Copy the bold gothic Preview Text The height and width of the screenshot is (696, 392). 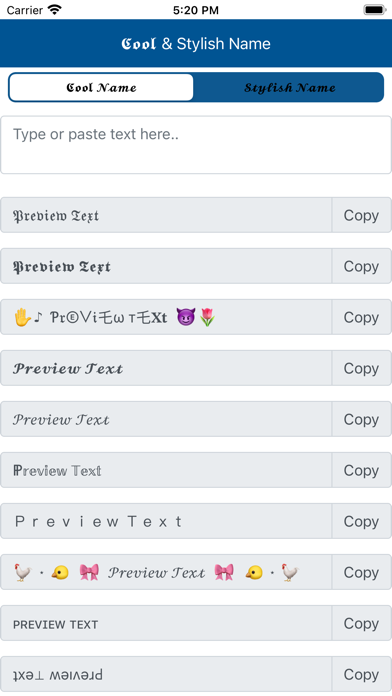[361, 266]
